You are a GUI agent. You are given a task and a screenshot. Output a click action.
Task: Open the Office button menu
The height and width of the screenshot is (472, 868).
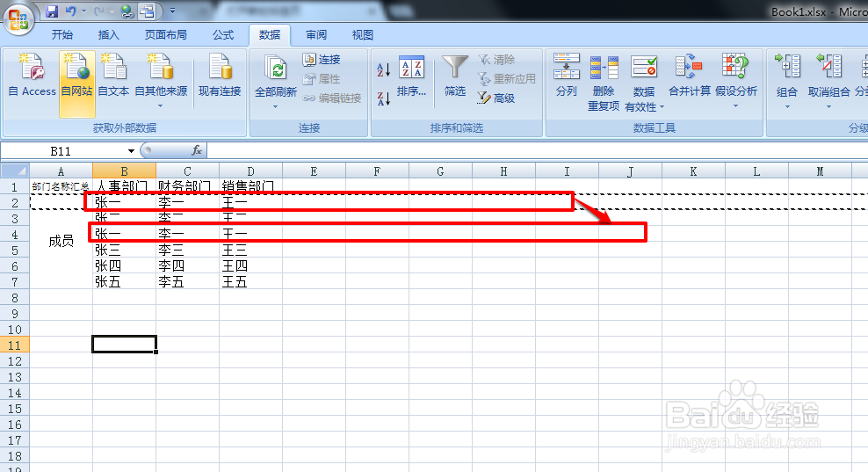[18, 18]
